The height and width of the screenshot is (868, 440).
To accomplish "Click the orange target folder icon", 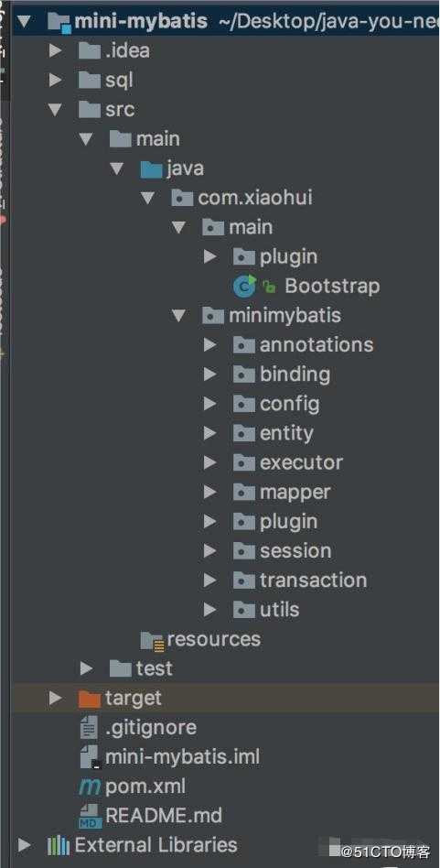I will click(x=90, y=699).
